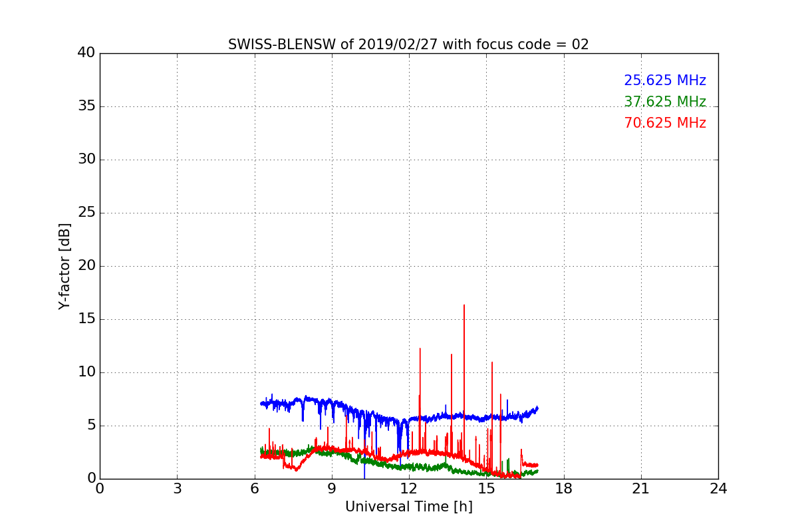This screenshot has width=798, height=532.
Task: Click x-axis tick label 3
Action: [x=177, y=489]
